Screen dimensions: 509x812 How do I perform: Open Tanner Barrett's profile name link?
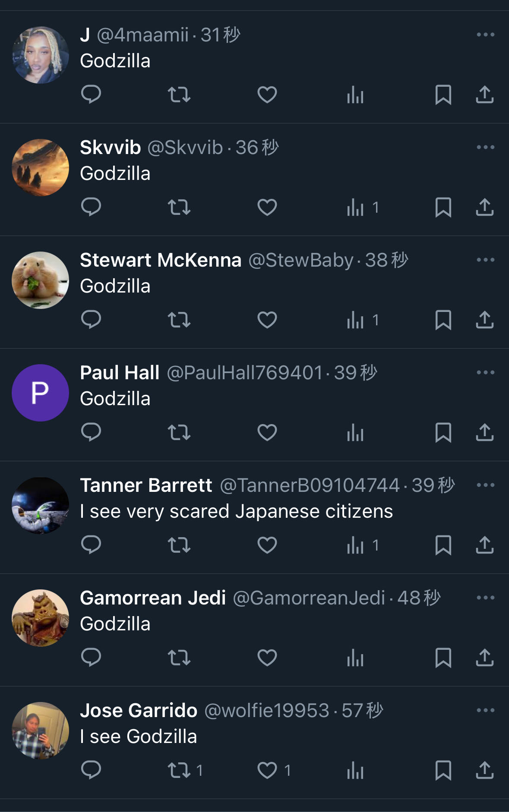coord(146,485)
